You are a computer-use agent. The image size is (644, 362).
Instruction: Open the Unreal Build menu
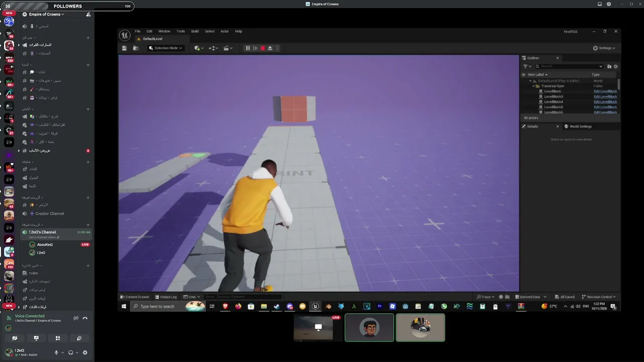tap(195, 31)
